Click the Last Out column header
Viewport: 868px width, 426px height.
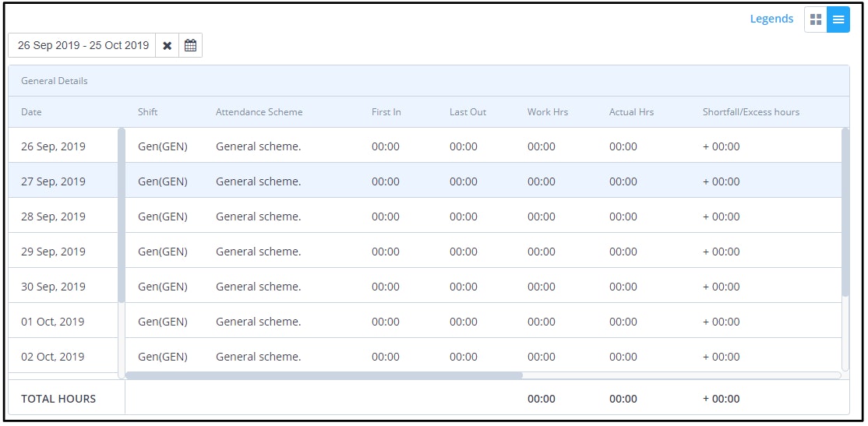pos(468,111)
